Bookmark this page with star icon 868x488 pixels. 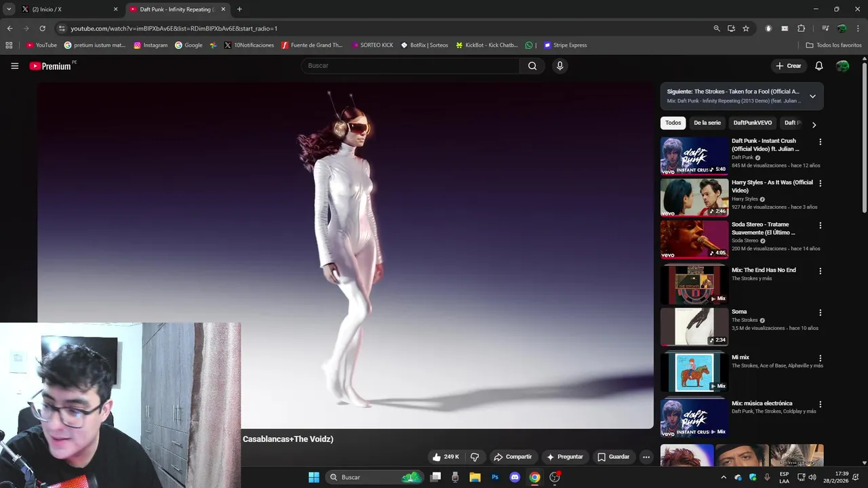746,28
